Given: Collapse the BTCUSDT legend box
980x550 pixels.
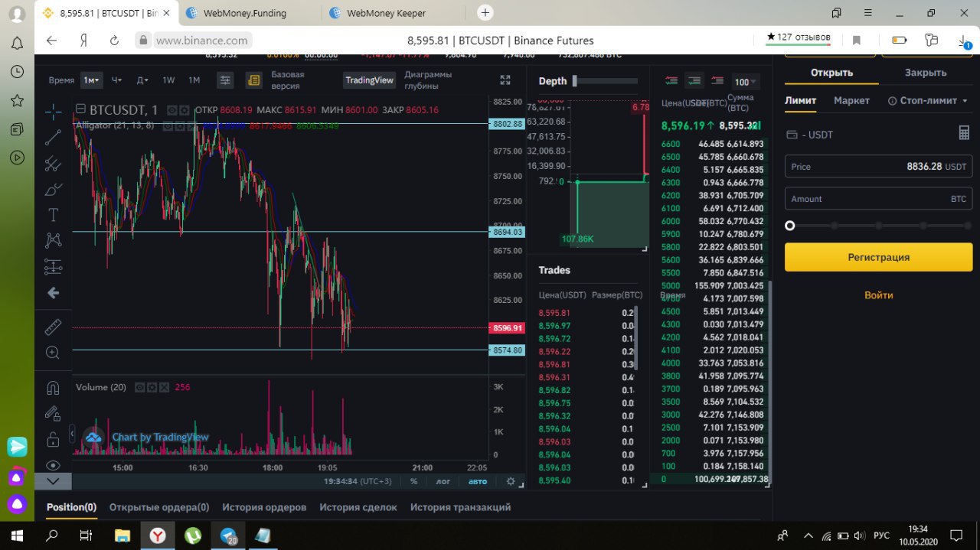Looking at the screenshot, I should coord(80,110).
